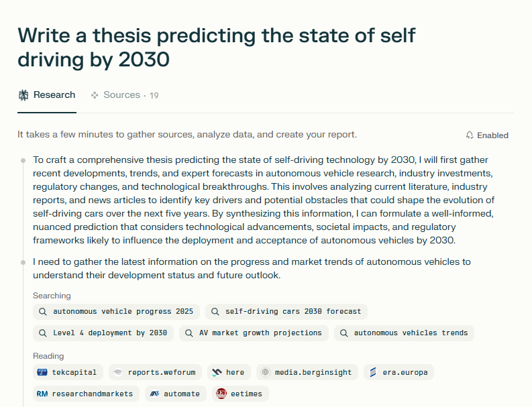
Task: Toggle the notification bell Enabled setting
Action: (x=487, y=135)
